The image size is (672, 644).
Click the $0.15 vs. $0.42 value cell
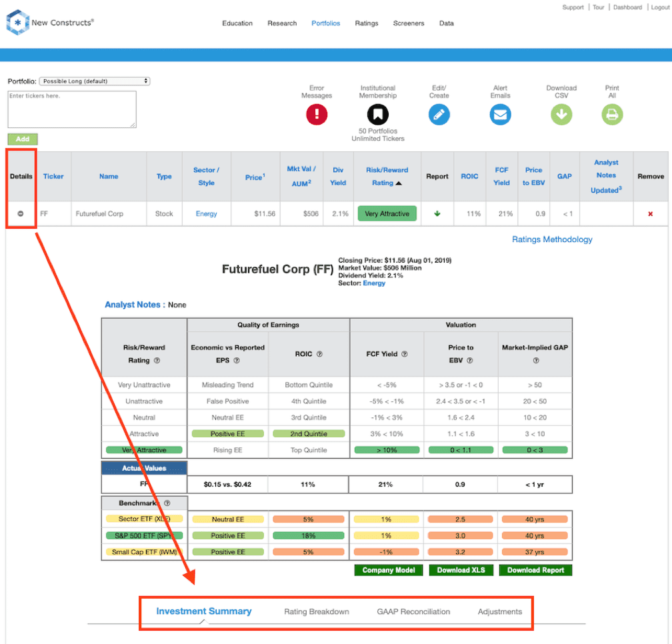[x=227, y=484]
